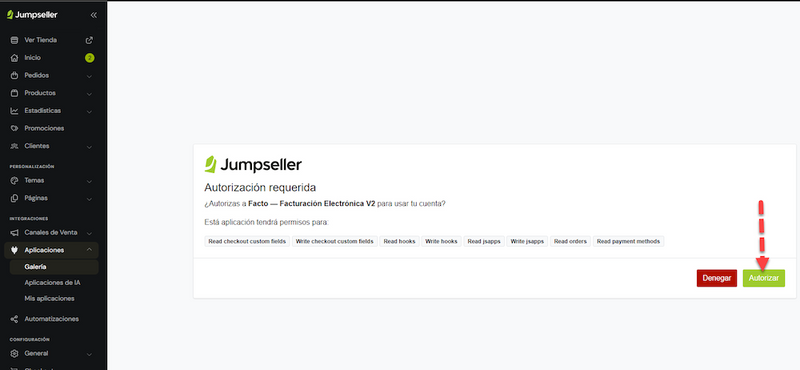
Task: Click the General settings gear icon
Action: click(14, 353)
